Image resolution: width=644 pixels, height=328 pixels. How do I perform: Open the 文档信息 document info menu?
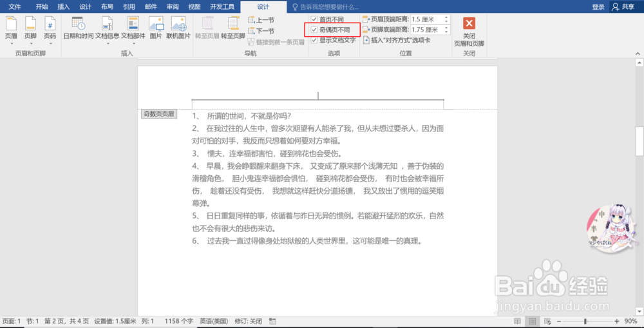(x=107, y=31)
